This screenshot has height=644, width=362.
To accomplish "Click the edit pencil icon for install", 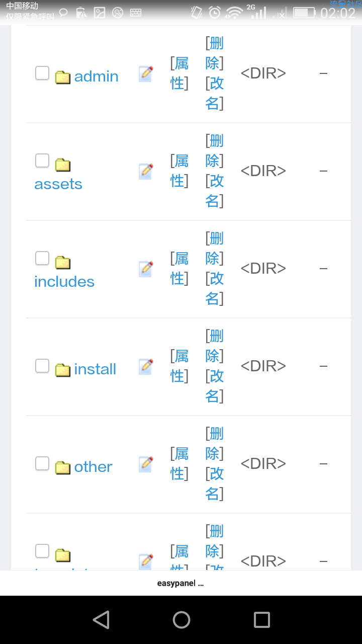I will (146, 367).
